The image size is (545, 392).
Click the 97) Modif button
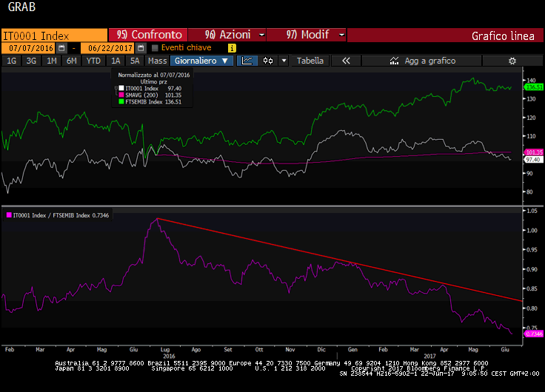(x=307, y=35)
